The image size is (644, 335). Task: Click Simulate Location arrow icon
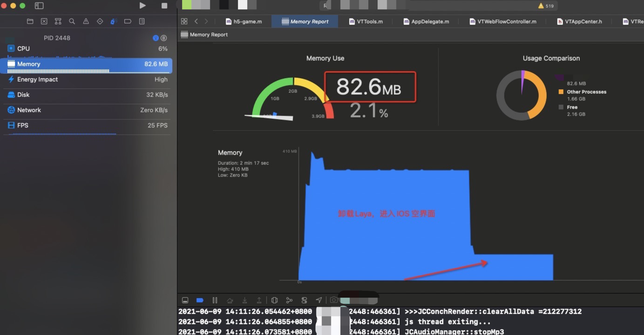click(x=319, y=300)
